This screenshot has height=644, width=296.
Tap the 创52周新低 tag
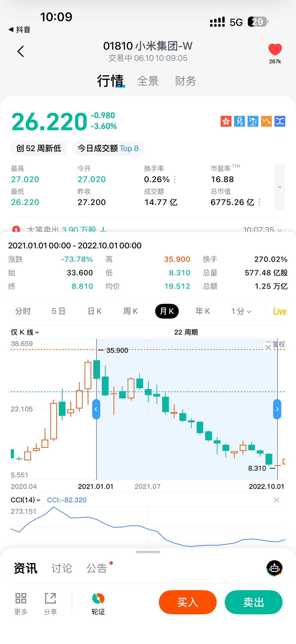pyautogui.click(x=39, y=148)
